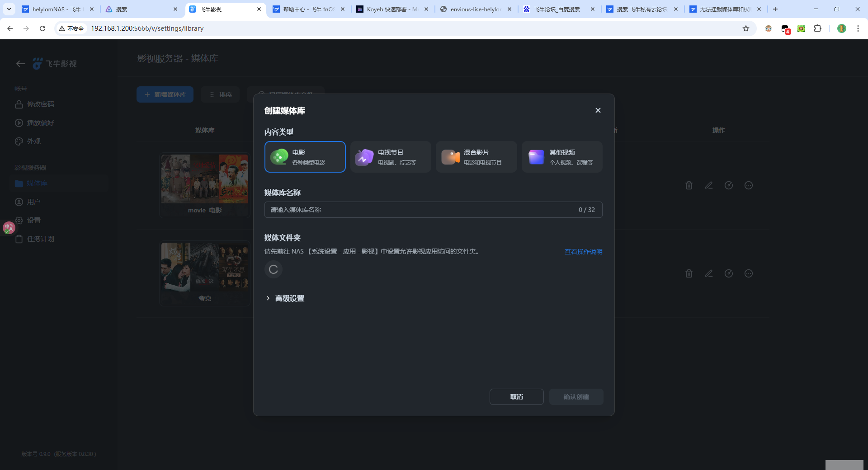
Task: Select the 其他视频 content type
Action: click(x=562, y=157)
